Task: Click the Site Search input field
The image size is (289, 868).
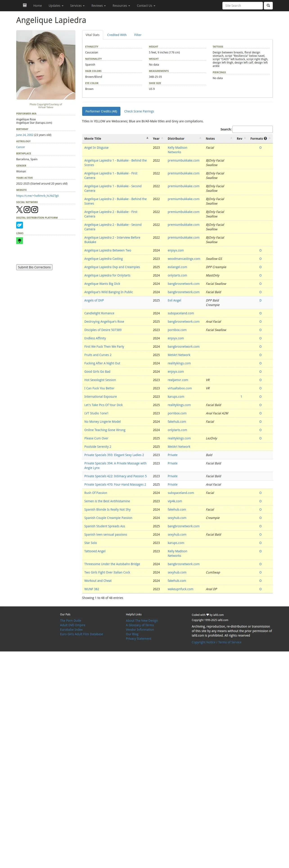Action: (x=243, y=5)
